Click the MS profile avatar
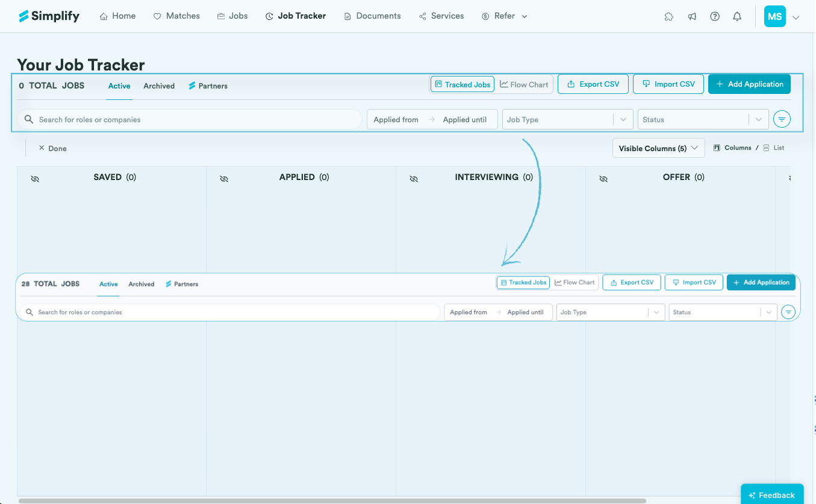816x504 pixels. [x=775, y=16]
